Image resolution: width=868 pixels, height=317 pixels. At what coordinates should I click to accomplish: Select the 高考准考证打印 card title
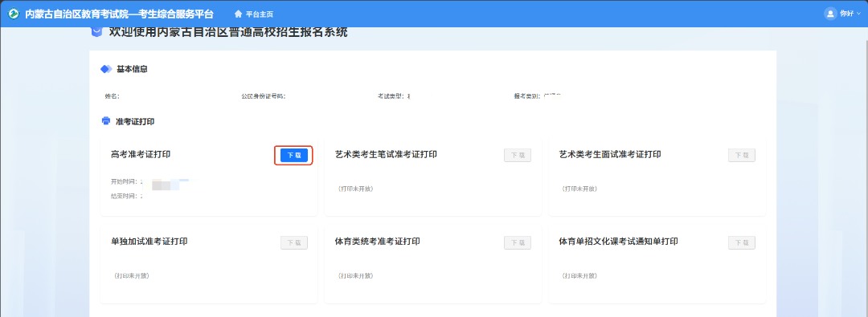pyautogui.click(x=141, y=154)
